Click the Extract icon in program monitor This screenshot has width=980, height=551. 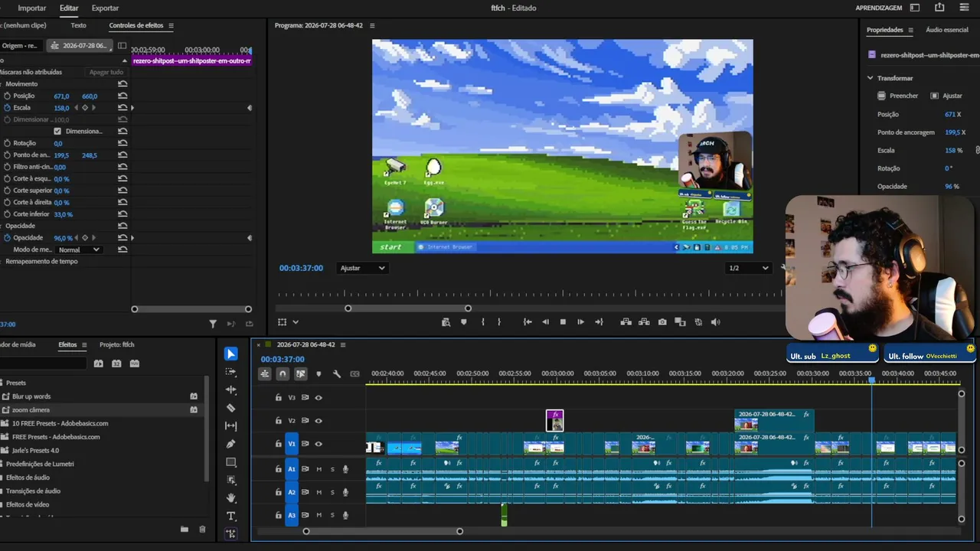[644, 322]
